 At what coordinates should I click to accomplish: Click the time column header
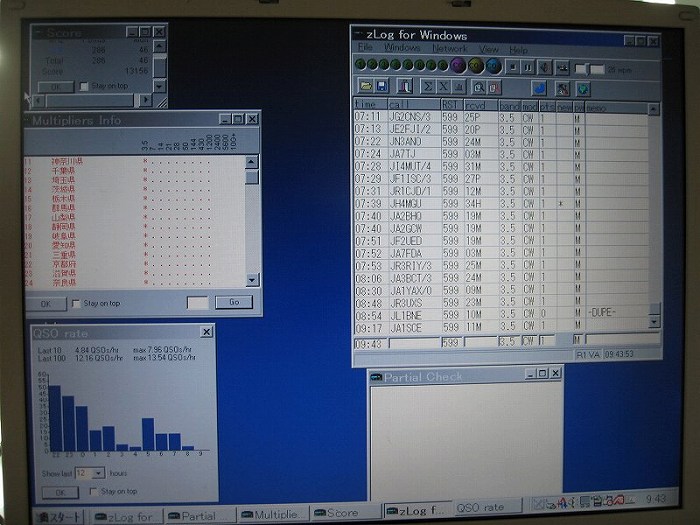(370, 104)
